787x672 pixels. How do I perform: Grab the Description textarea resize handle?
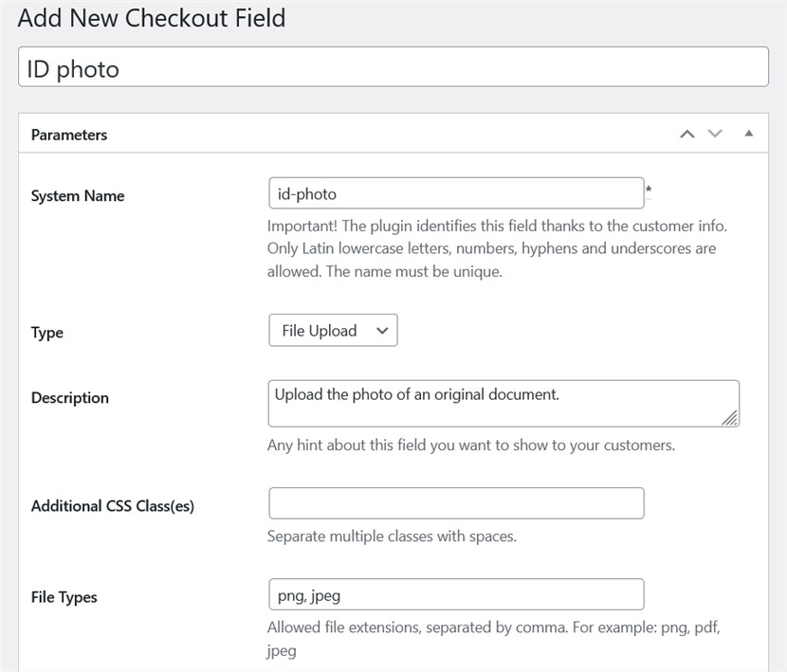pos(730,418)
